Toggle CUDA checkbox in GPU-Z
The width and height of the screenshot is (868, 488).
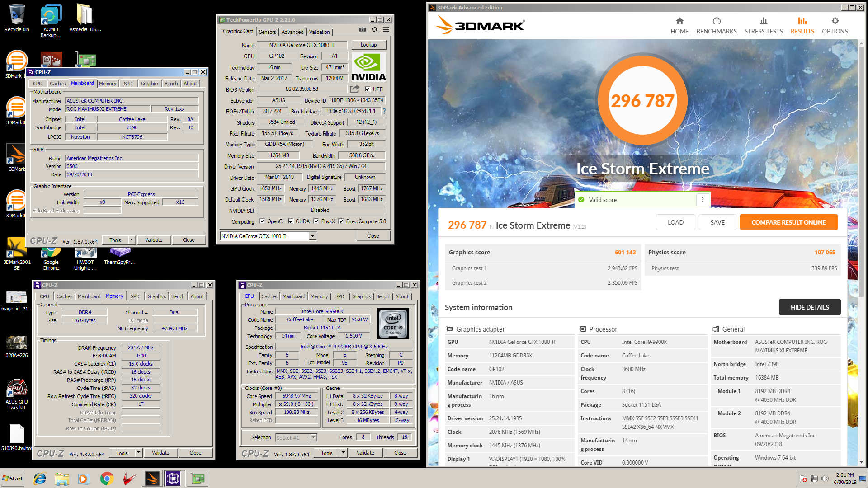click(x=291, y=221)
